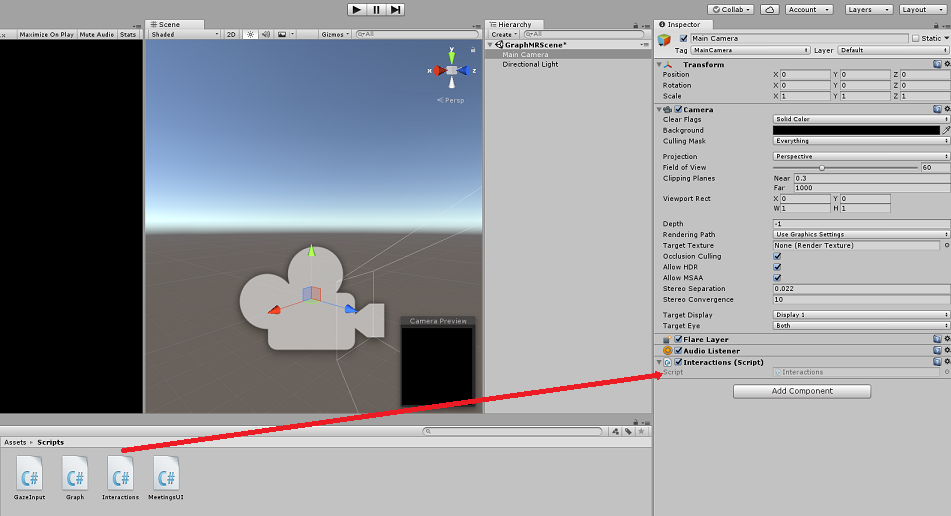
Task: Collapse the Camera component foldout
Action: [x=659, y=110]
